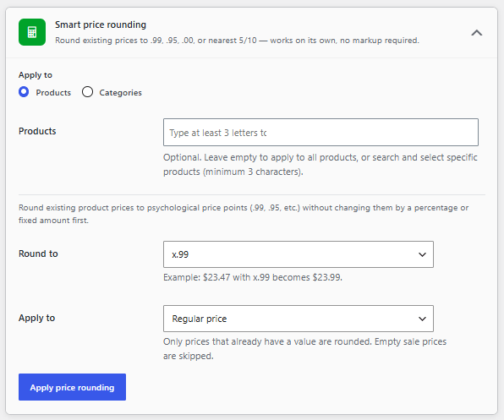Select the Products radio button
Viewport: 504px width, 420px height.
[x=24, y=92]
